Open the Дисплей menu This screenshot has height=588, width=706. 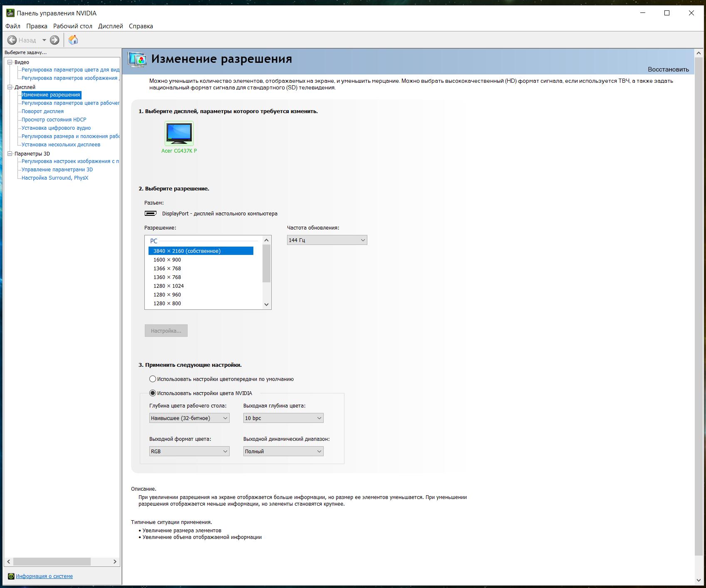pyautogui.click(x=111, y=26)
